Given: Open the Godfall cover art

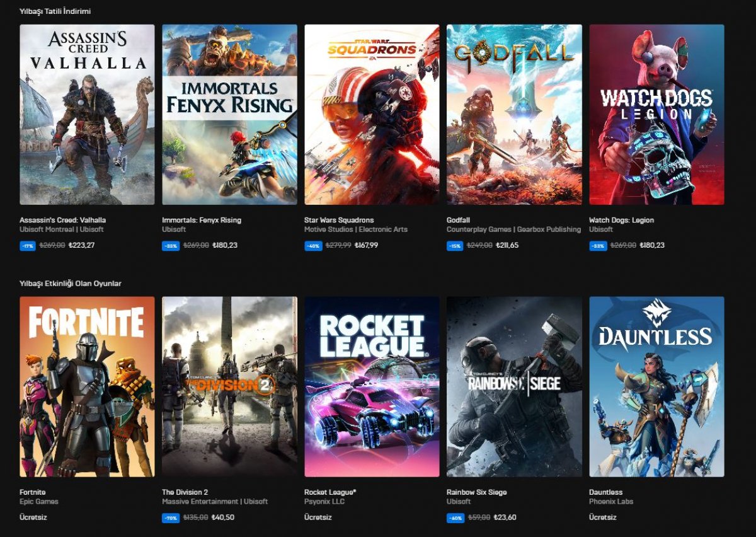Looking at the screenshot, I should pos(514,115).
